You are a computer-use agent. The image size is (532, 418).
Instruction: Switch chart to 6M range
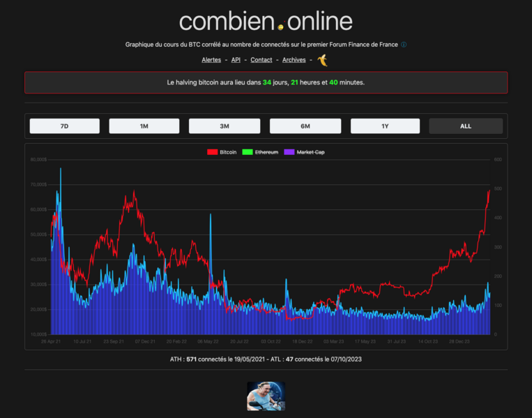pos(305,126)
